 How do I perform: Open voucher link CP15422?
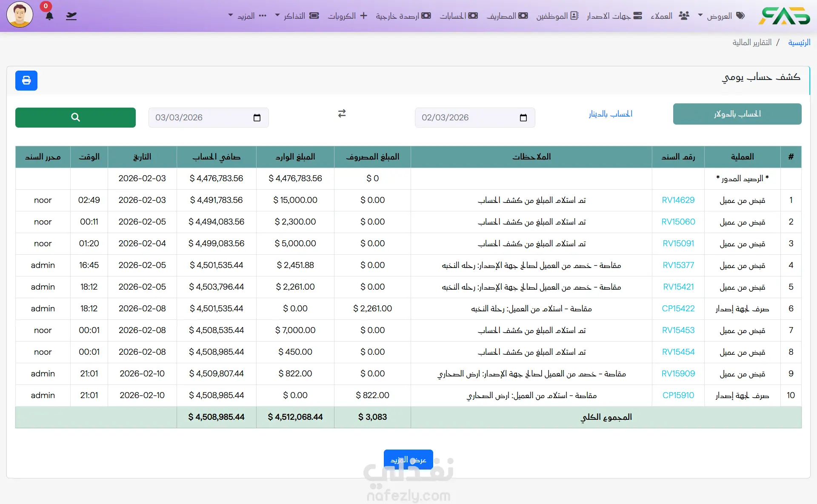(678, 309)
